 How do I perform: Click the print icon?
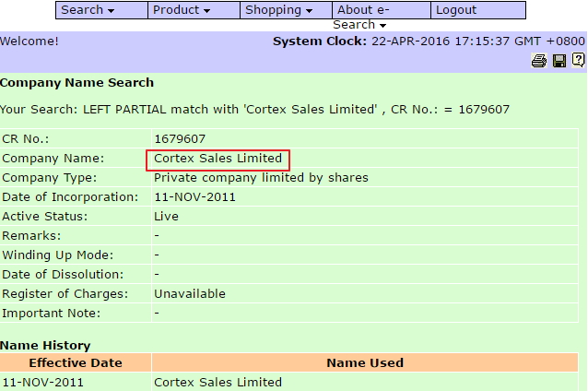539,61
